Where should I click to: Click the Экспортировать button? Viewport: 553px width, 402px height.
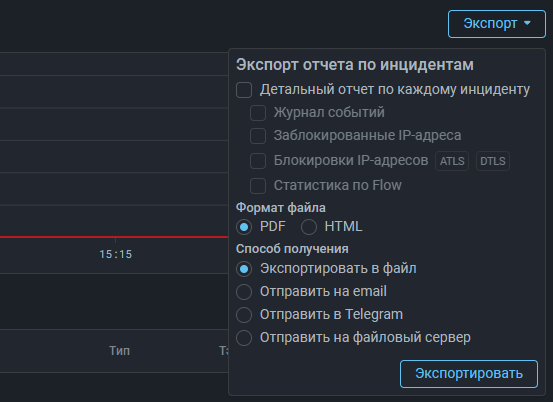point(469,374)
